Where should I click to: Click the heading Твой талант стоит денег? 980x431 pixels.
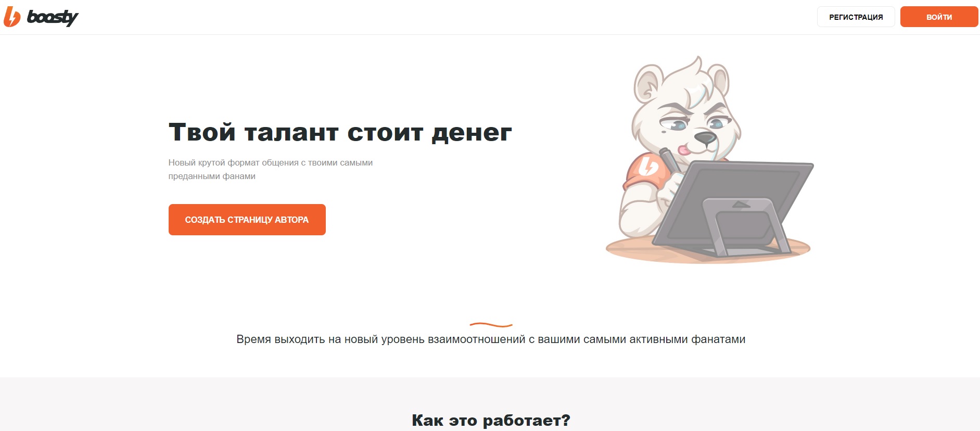click(x=340, y=132)
